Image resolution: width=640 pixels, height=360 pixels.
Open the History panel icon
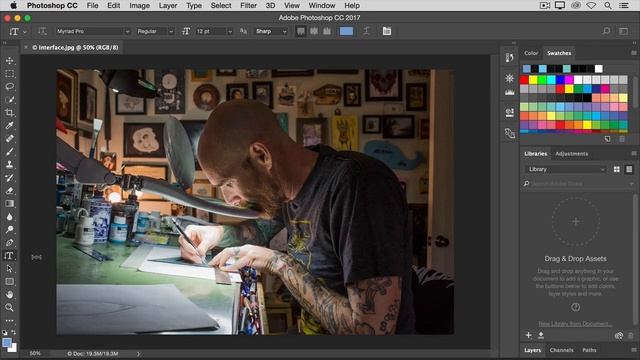(x=509, y=58)
